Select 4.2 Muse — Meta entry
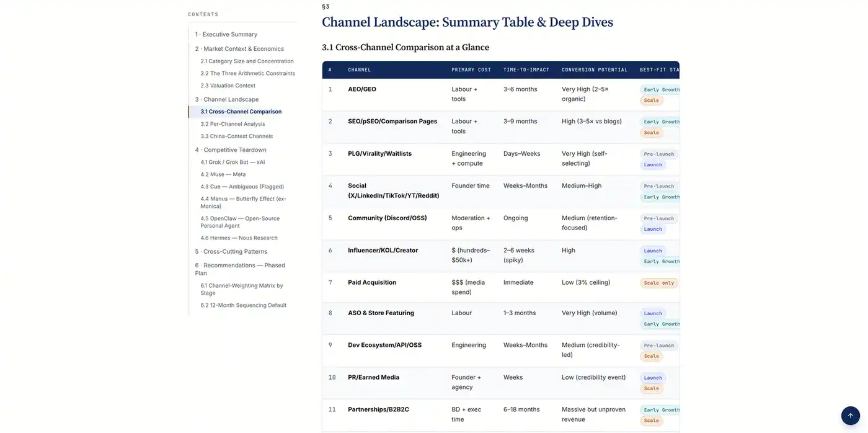 coord(223,174)
